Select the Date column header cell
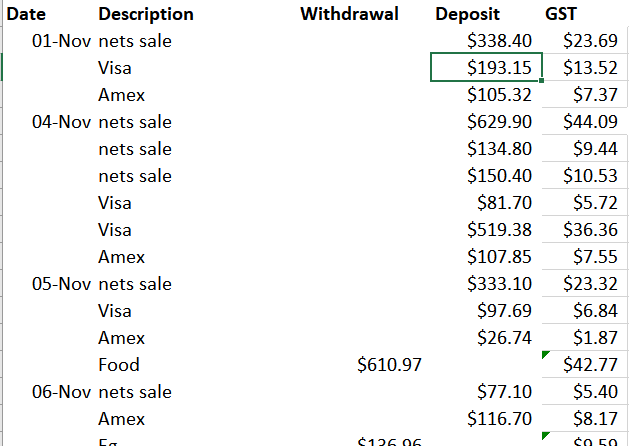This screenshot has height=446, width=629. (30, 14)
